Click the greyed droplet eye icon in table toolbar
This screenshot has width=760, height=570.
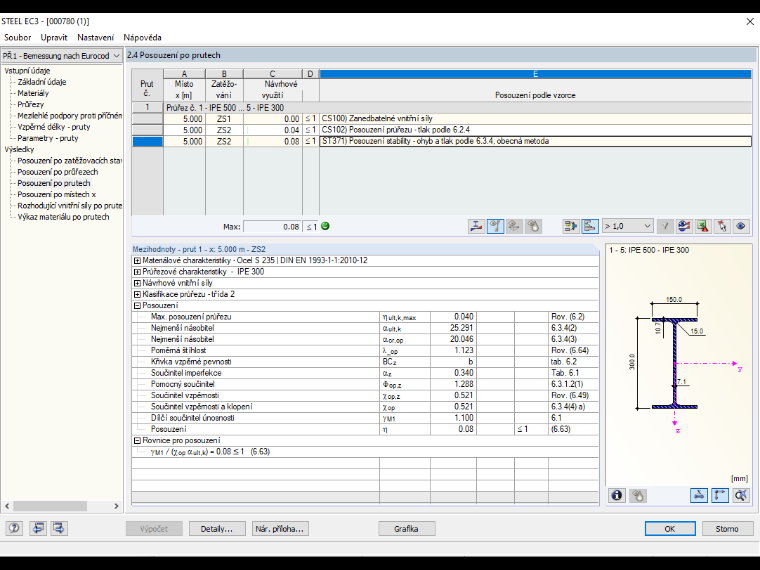[x=533, y=226]
